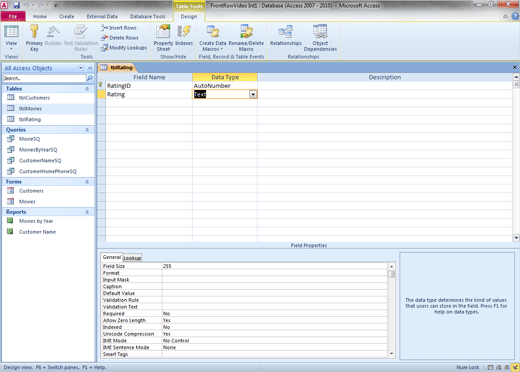Open Customize Quick Access Toolbar dropdown
520x372 pixels.
(55, 5)
